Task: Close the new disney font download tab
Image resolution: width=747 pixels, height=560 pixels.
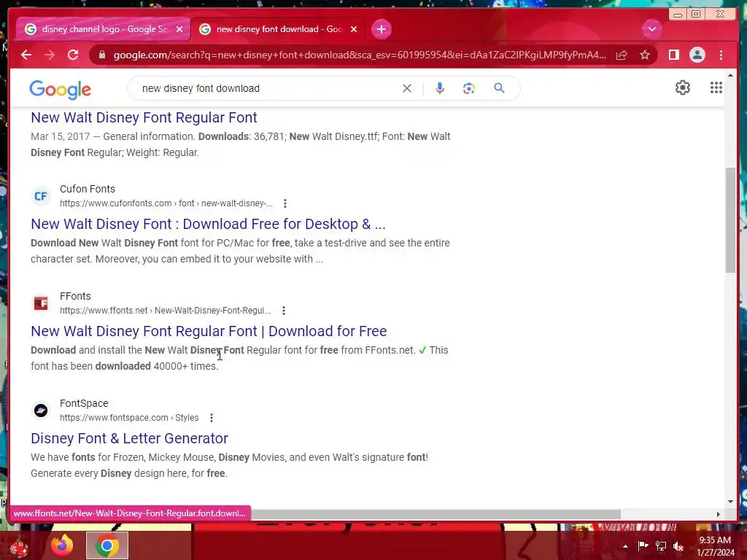Action: tap(354, 29)
